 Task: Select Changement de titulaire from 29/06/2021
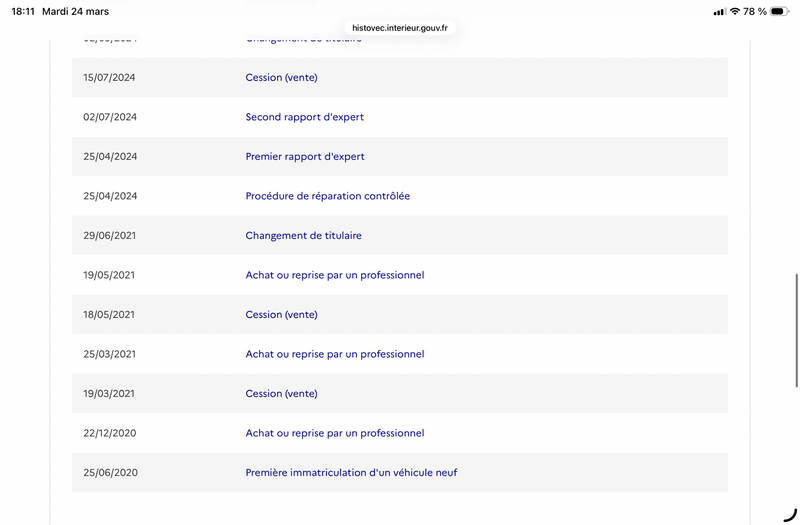tap(303, 235)
